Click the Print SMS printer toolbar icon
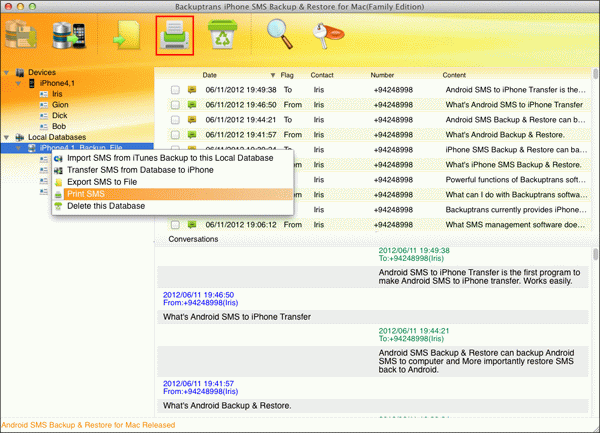The height and width of the screenshot is (433, 600). pos(175,35)
